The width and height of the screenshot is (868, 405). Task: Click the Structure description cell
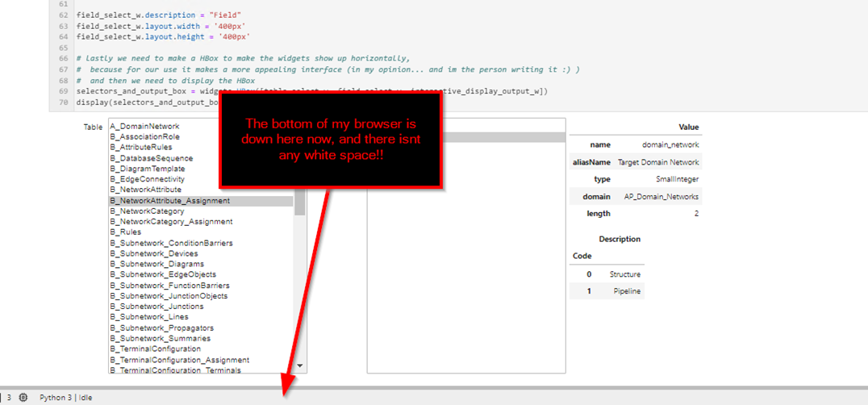(625, 274)
